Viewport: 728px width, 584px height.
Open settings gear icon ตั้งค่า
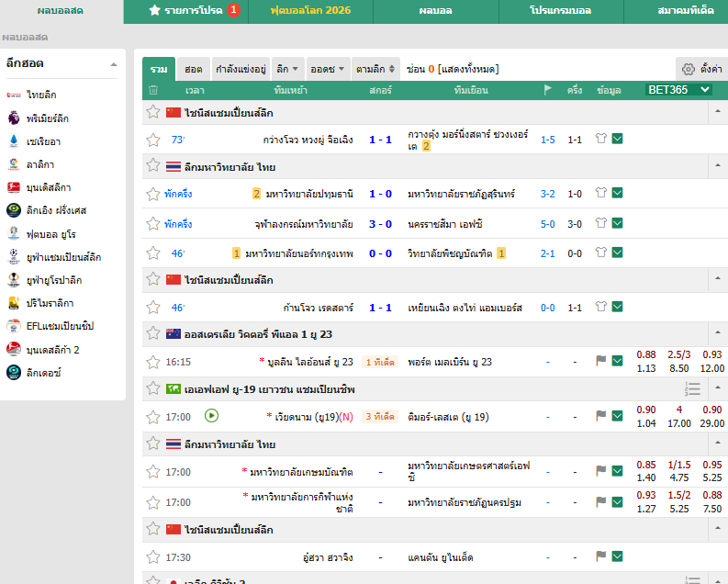(x=689, y=69)
